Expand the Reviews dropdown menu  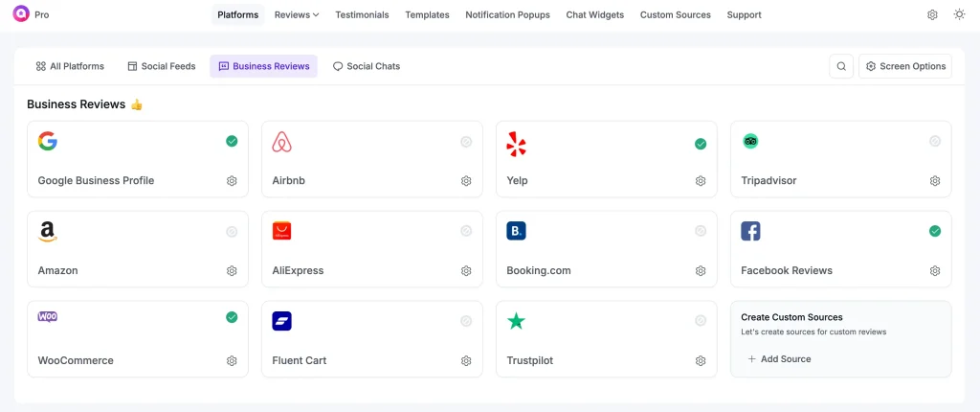click(297, 15)
